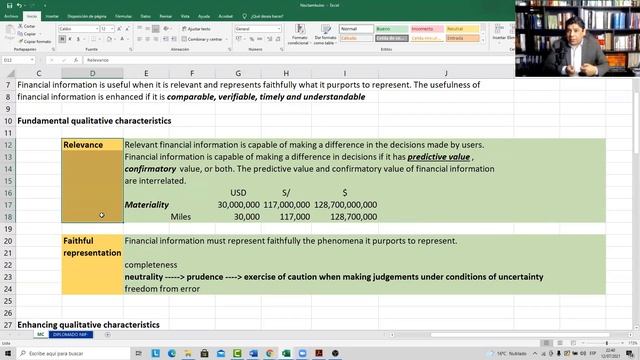Click the insert function fx icon

76,60
